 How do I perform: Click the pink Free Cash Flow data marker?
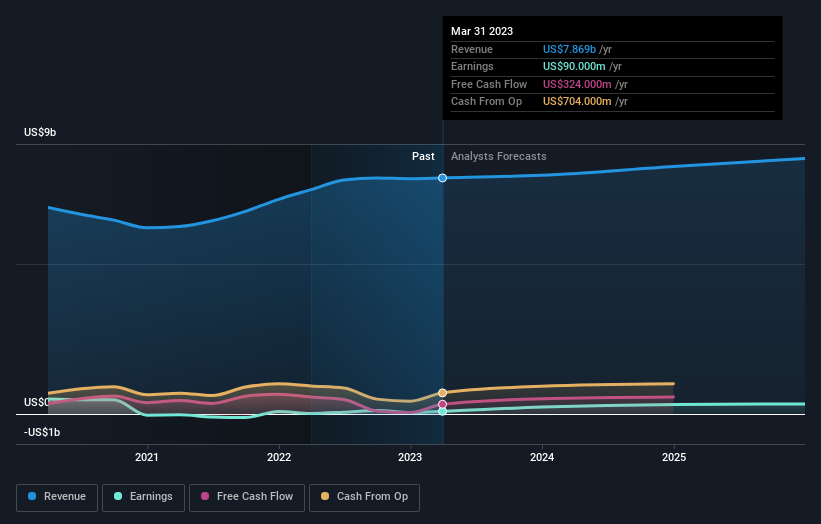[x=442, y=404]
